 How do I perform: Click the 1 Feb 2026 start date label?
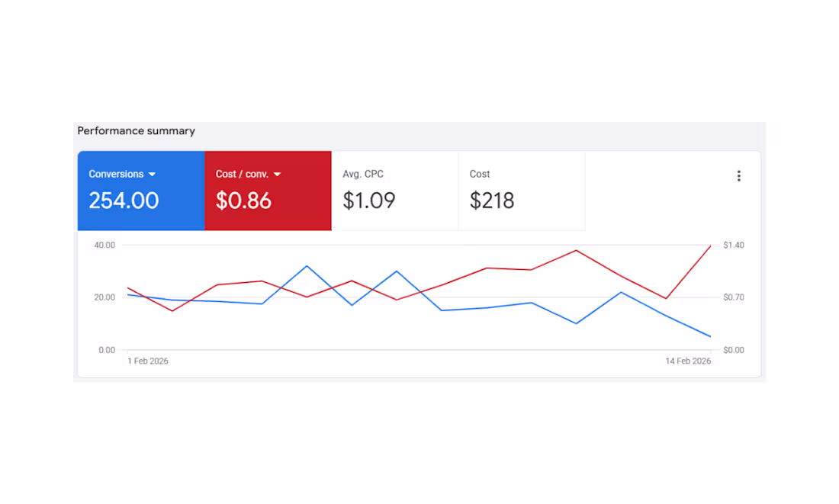click(x=148, y=361)
